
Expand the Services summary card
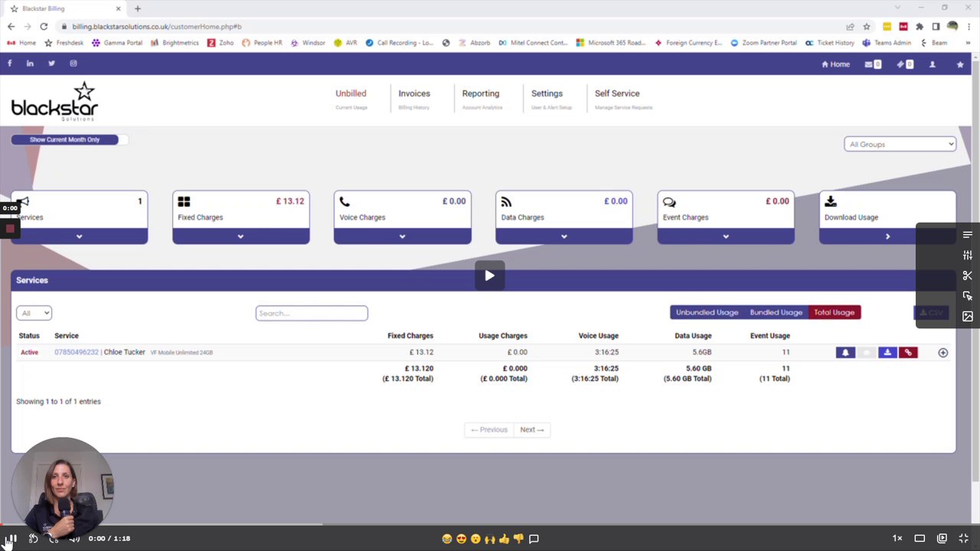pos(80,236)
